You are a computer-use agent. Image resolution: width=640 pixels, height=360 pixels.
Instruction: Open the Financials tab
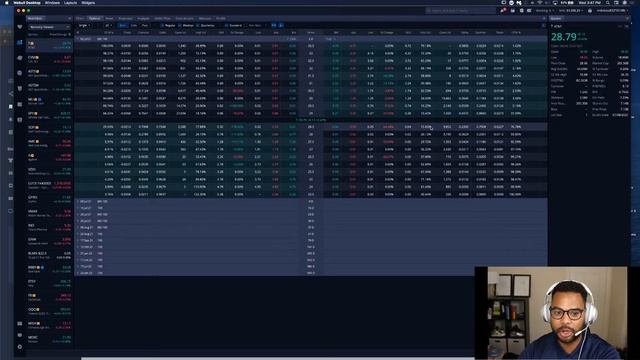click(x=125, y=18)
